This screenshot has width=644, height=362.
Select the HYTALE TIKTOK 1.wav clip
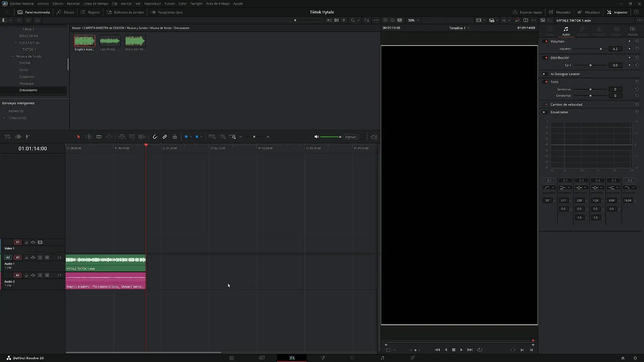tap(106, 263)
